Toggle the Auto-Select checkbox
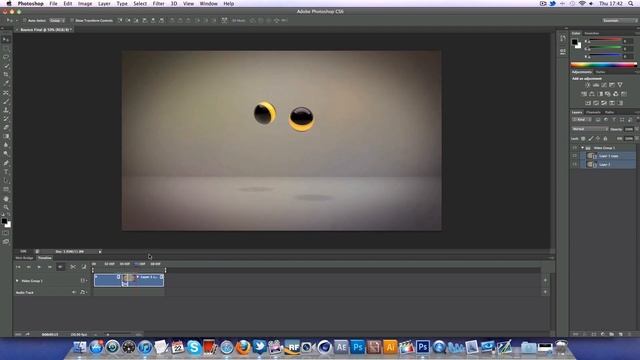Screen dimensions: 640x360 24,20
